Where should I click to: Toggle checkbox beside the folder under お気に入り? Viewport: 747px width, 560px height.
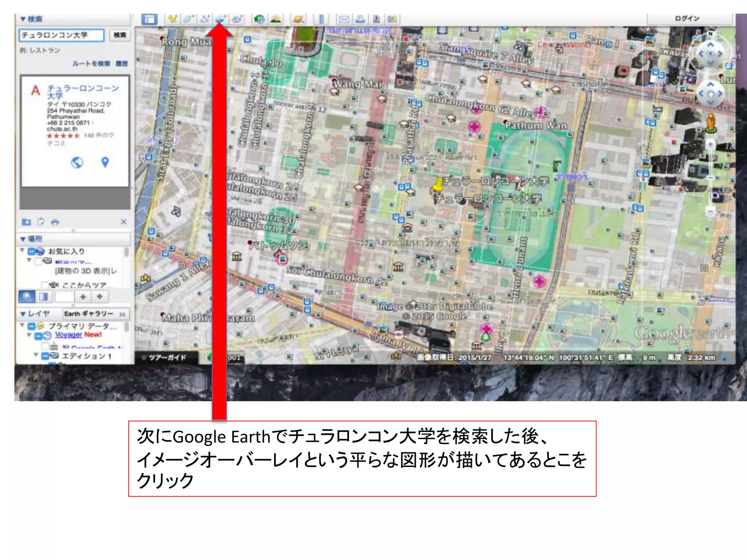click(38, 261)
